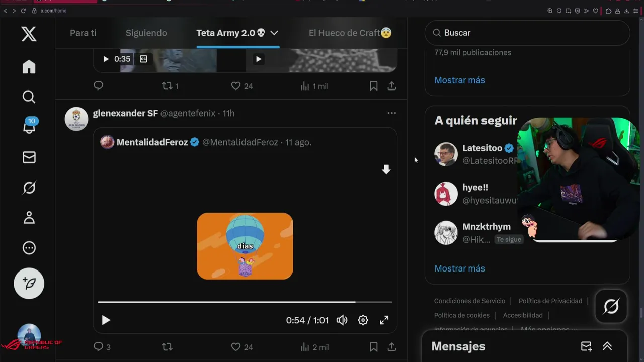Reply to the top post

[99, 86]
